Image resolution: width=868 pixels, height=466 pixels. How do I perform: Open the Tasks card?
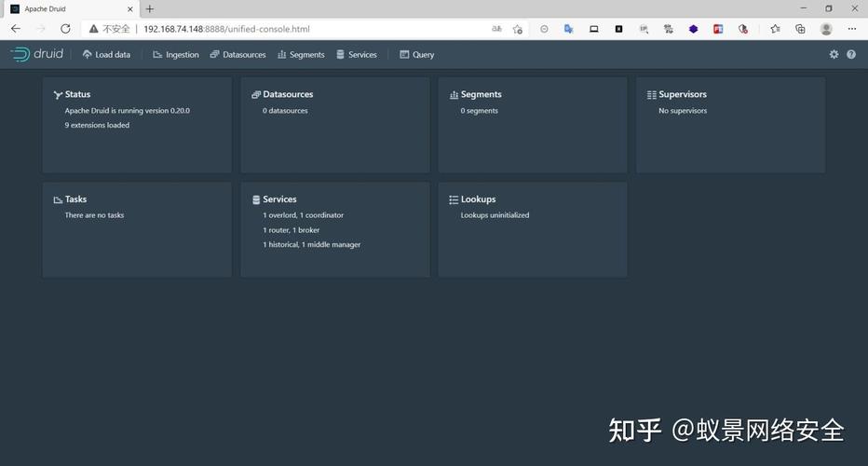[x=137, y=229]
